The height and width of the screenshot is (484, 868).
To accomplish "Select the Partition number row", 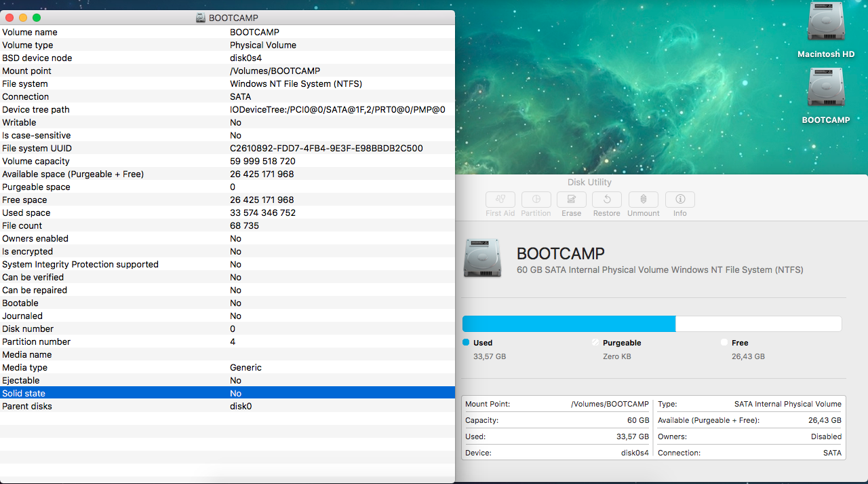I will 227,341.
